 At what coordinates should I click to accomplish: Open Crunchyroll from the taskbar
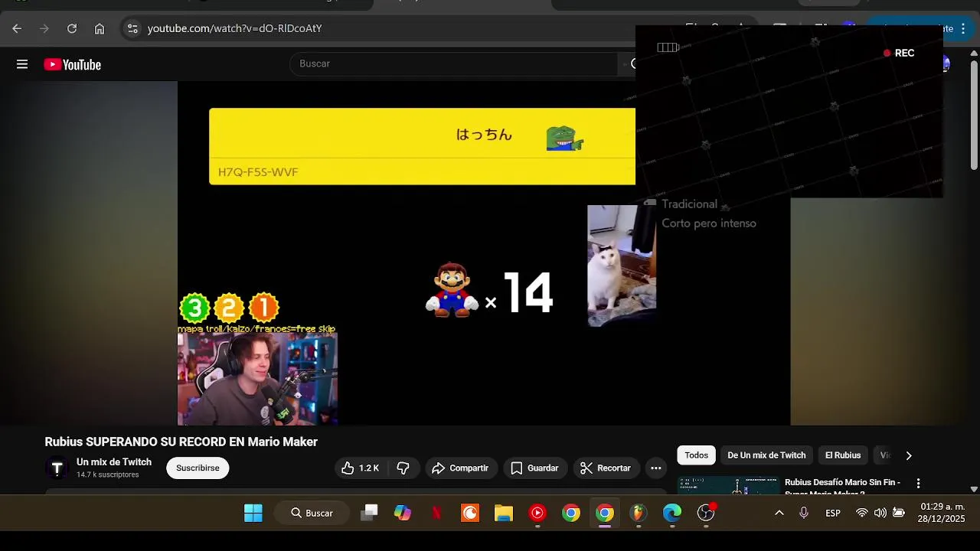pos(470,513)
